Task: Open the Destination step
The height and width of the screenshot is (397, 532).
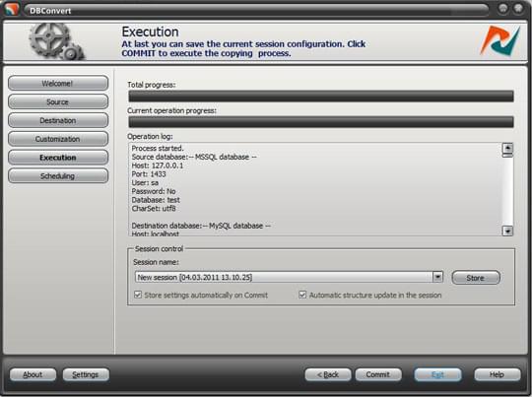Action: [x=58, y=120]
